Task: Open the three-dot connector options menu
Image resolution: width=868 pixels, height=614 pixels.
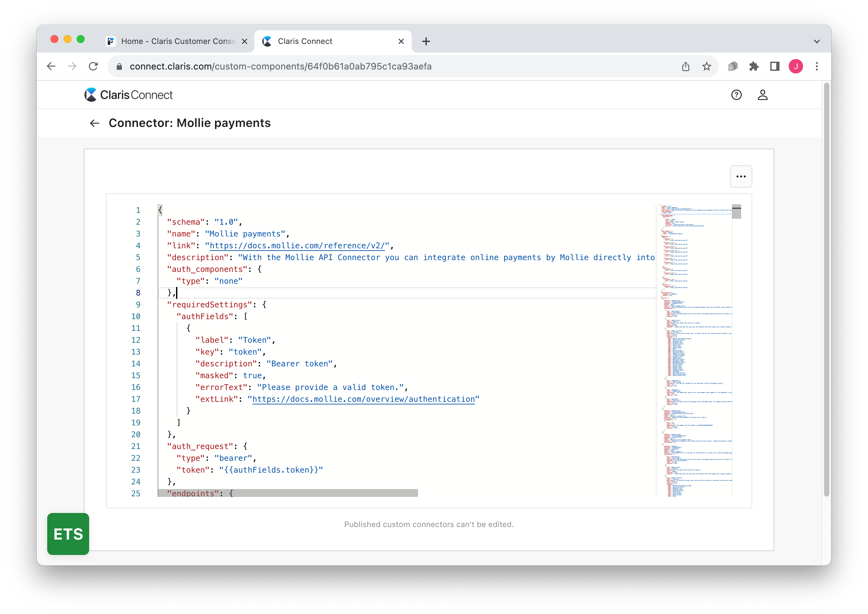Action: (x=740, y=176)
